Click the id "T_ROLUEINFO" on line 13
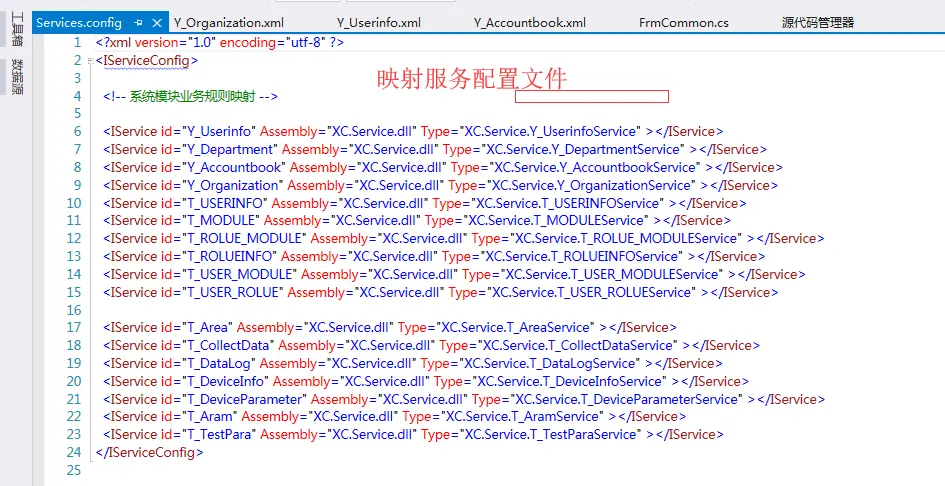This screenshot has height=486, width=945. 230,256
